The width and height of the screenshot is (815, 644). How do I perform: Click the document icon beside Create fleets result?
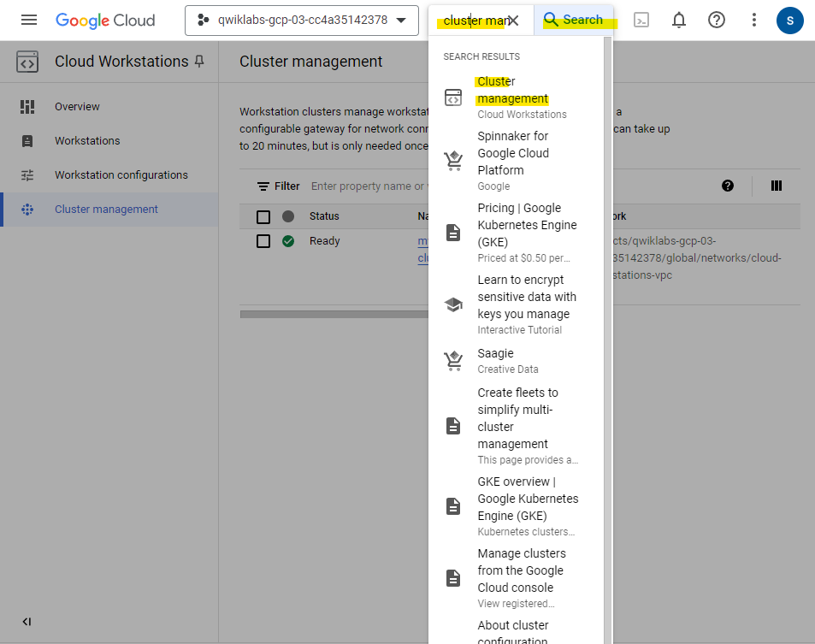click(x=453, y=426)
